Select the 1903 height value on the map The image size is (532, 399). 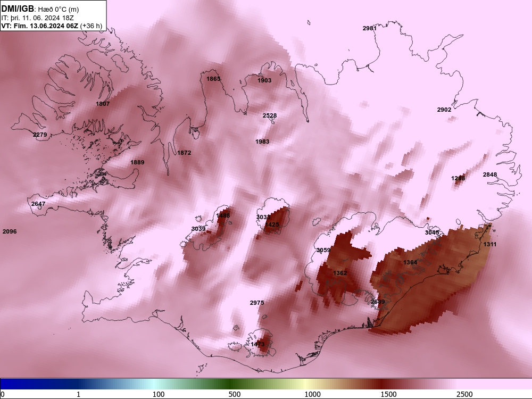coord(264,80)
